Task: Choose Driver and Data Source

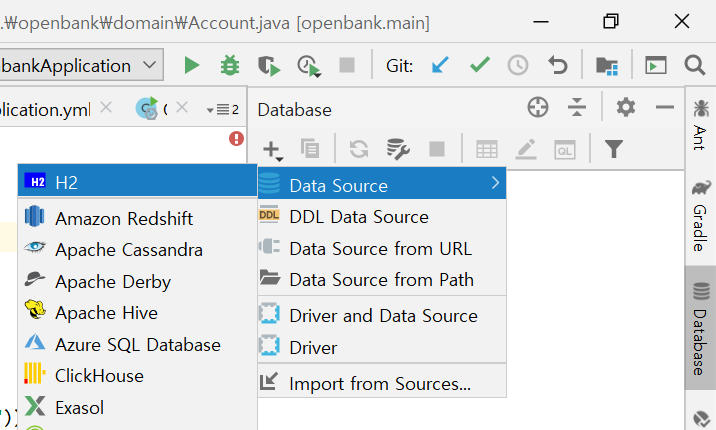Action: pos(382,316)
